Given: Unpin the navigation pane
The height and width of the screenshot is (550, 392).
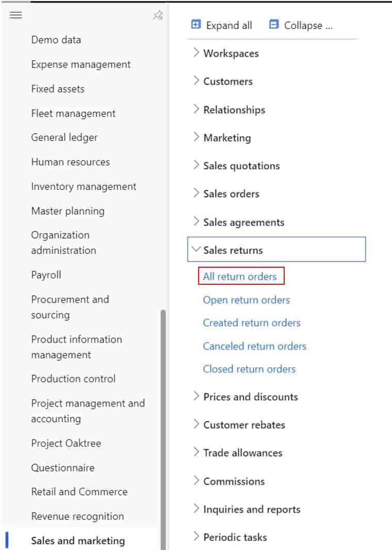Looking at the screenshot, I should [158, 15].
